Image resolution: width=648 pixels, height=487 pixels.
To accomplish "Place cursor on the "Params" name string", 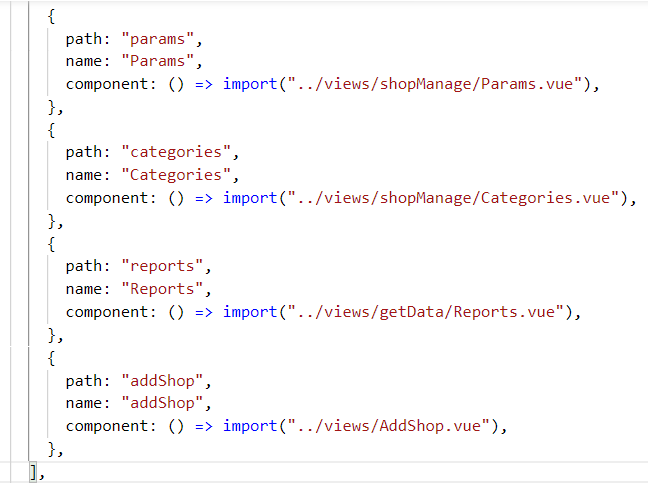I will click(x=162, y=62).
